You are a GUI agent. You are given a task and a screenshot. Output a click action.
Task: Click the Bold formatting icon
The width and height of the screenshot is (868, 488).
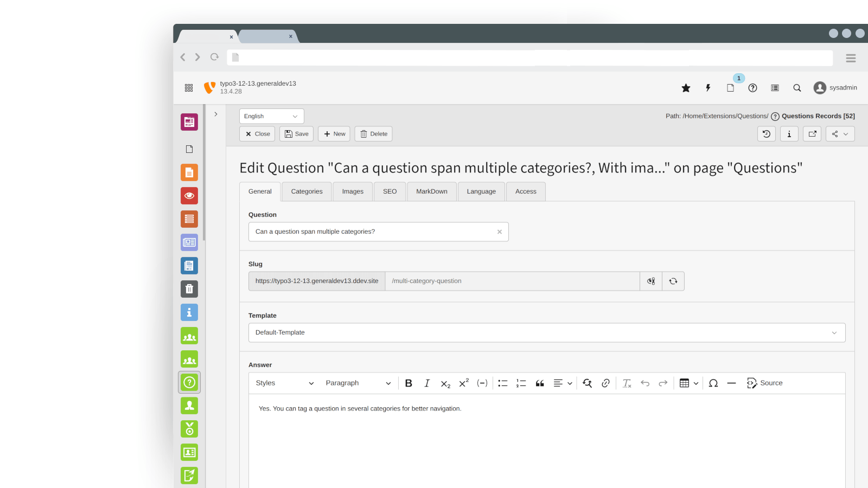(x=409, y=383)
